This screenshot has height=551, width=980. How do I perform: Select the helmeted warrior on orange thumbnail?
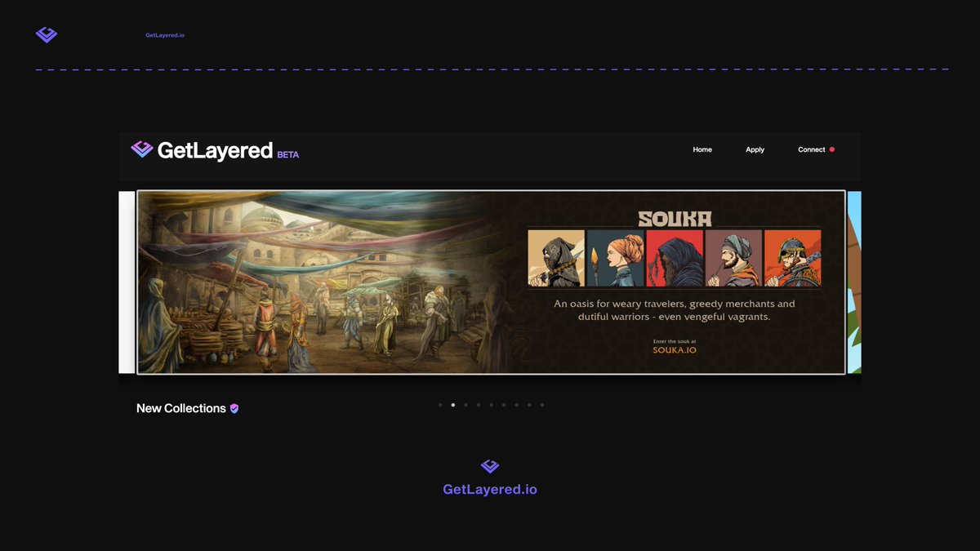(792, 258)
